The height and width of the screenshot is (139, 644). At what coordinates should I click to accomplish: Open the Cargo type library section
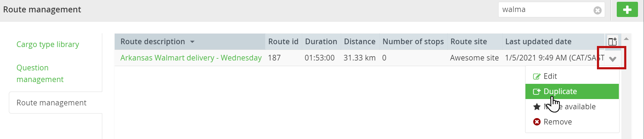(x=48, y=45)
